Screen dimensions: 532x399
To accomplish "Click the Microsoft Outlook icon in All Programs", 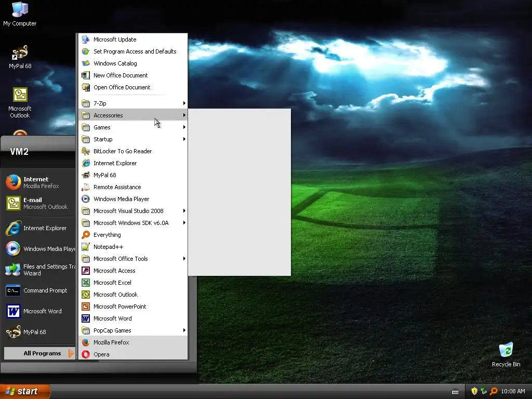I will pyautogui.click(x=86, y=295).
